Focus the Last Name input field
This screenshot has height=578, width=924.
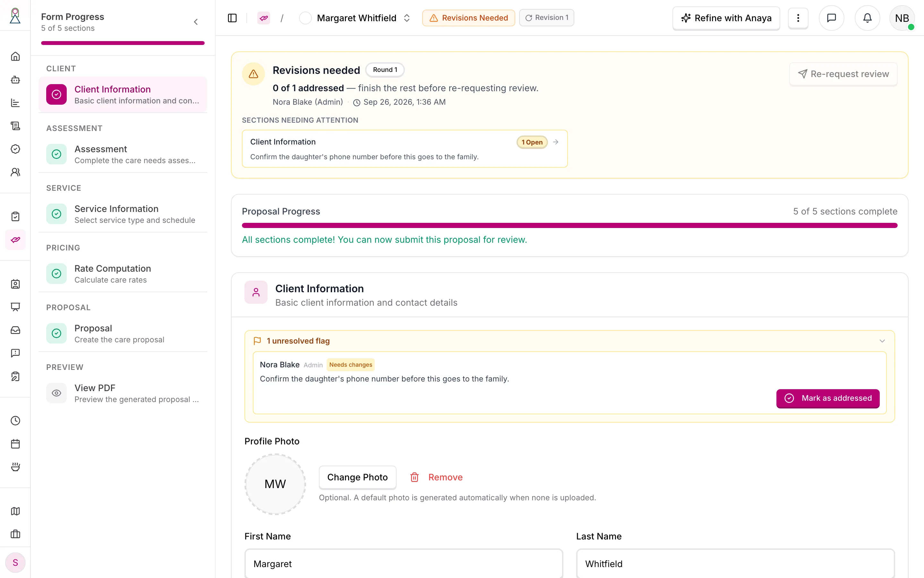pyautogui.click(x=735, y=564)
